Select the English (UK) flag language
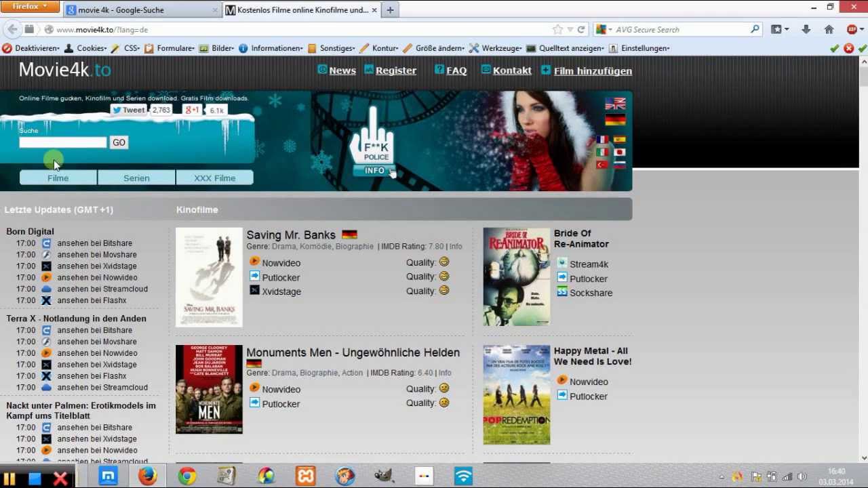 [x=615, y=104]
